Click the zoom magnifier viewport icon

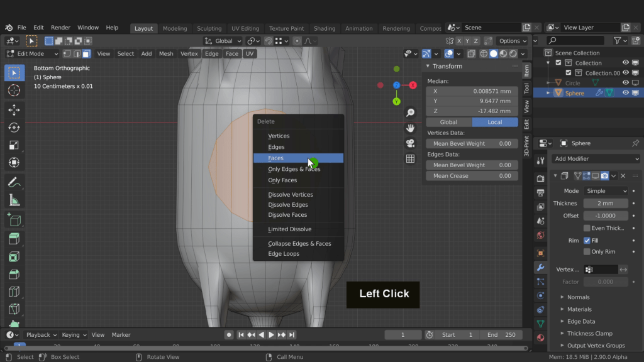[410, 112]
